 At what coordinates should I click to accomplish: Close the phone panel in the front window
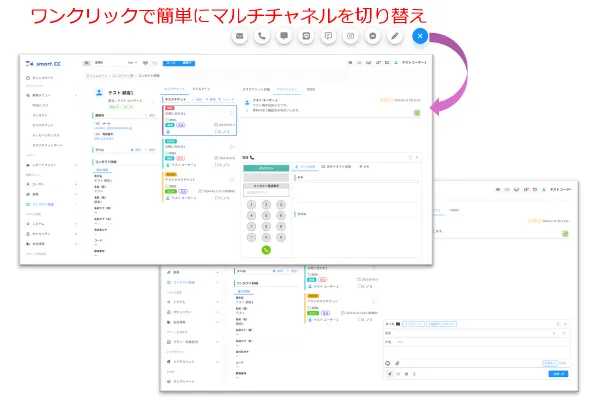pyautogui.click(x=417, y=157)
